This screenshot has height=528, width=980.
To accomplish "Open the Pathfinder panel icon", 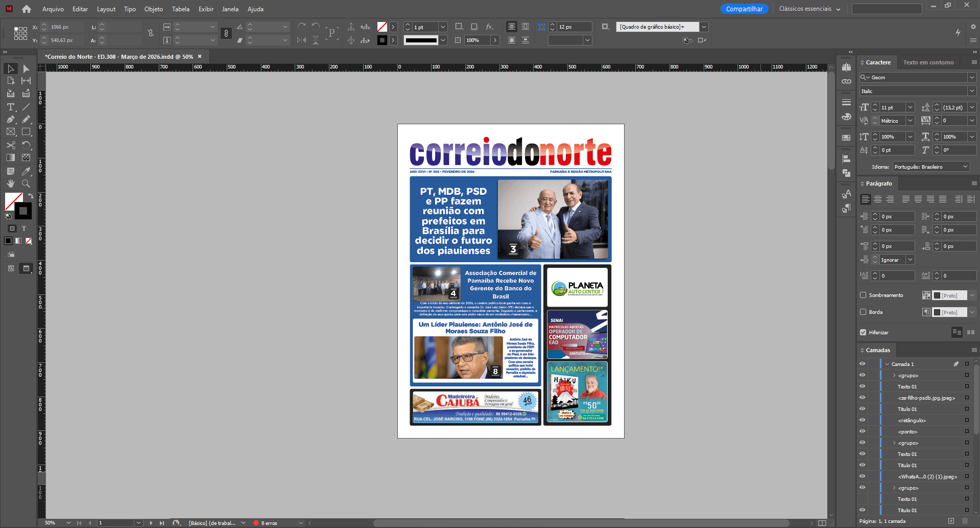I will pos(846,173).
